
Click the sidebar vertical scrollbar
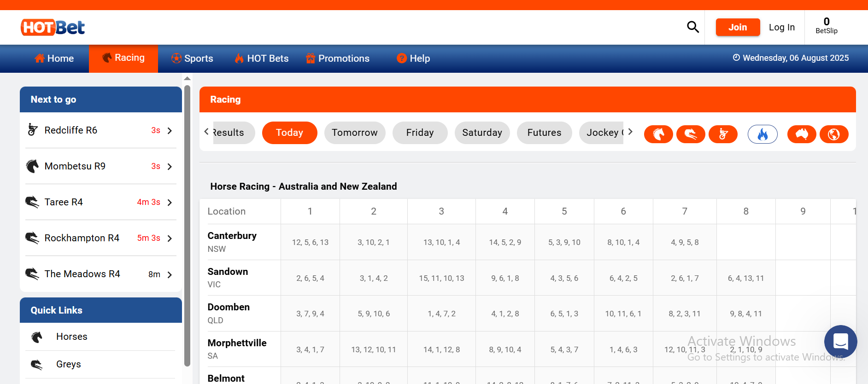click(187, 226)
